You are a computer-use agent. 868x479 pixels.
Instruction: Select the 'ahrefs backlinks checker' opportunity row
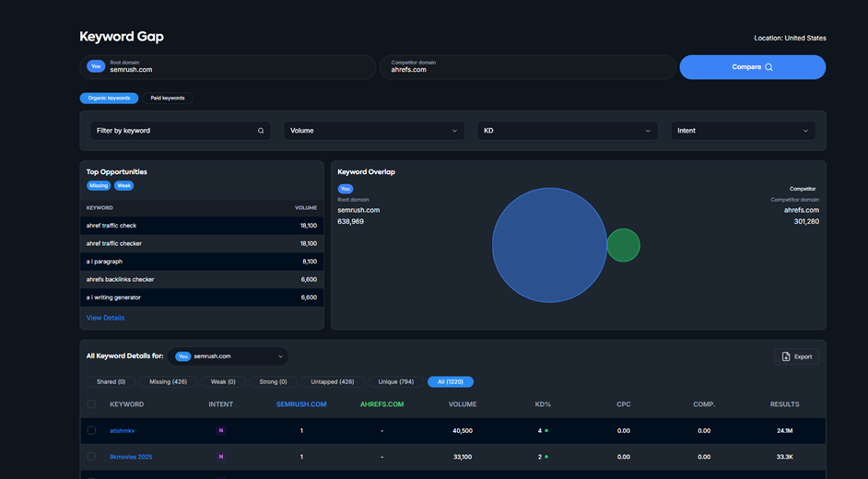coord(202,279)
